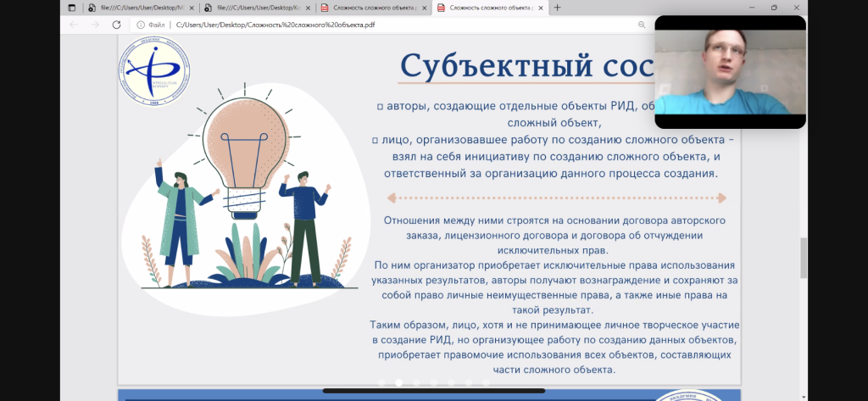Close the first file:///C:/Users/User/Desktop/M tab

(x=192, y=8)
